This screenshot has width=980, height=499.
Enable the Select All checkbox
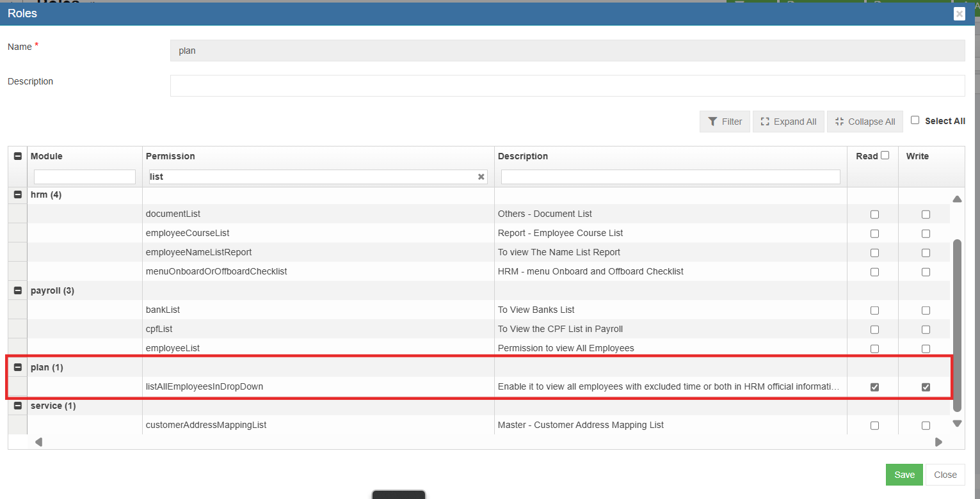[915, 120]
